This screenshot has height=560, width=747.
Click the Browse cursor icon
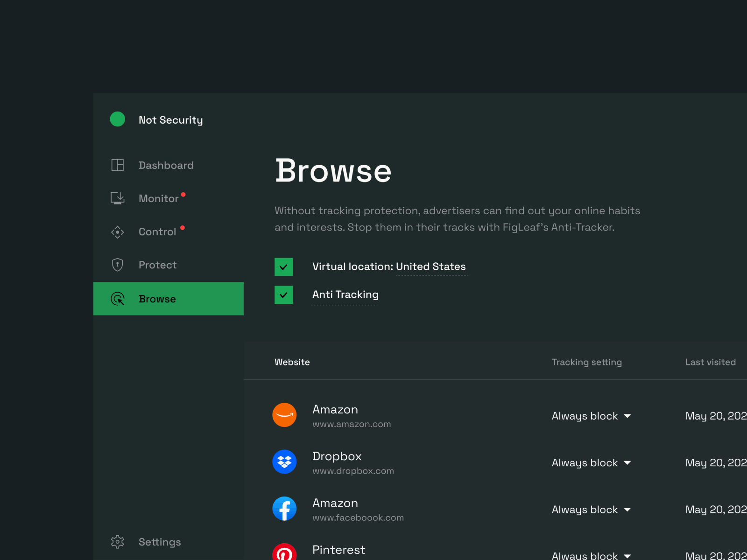click(x=117, y=299)
